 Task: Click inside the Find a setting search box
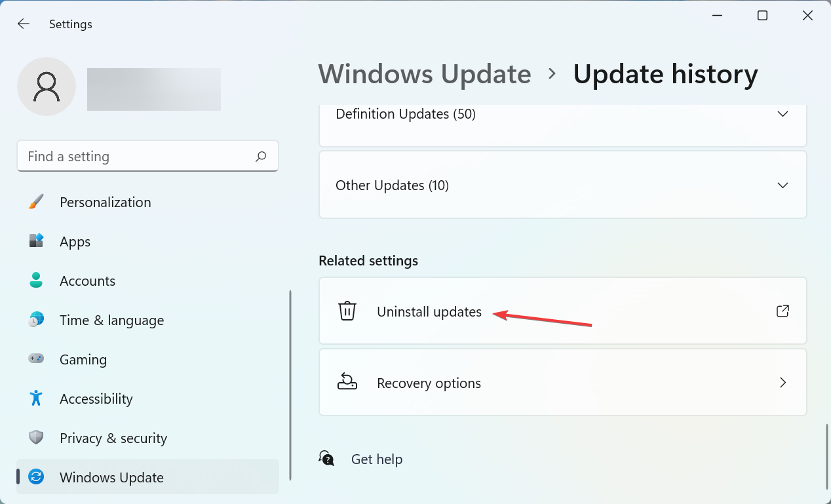coord(131,156)
